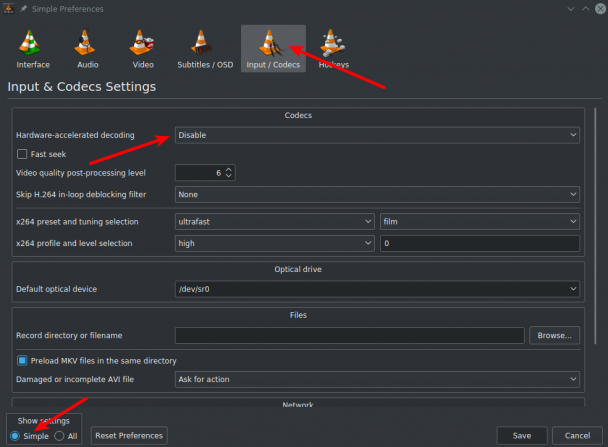Click the Browse... button for record directory
This screenshot has width=608, height=447.
tap(554, 335)
